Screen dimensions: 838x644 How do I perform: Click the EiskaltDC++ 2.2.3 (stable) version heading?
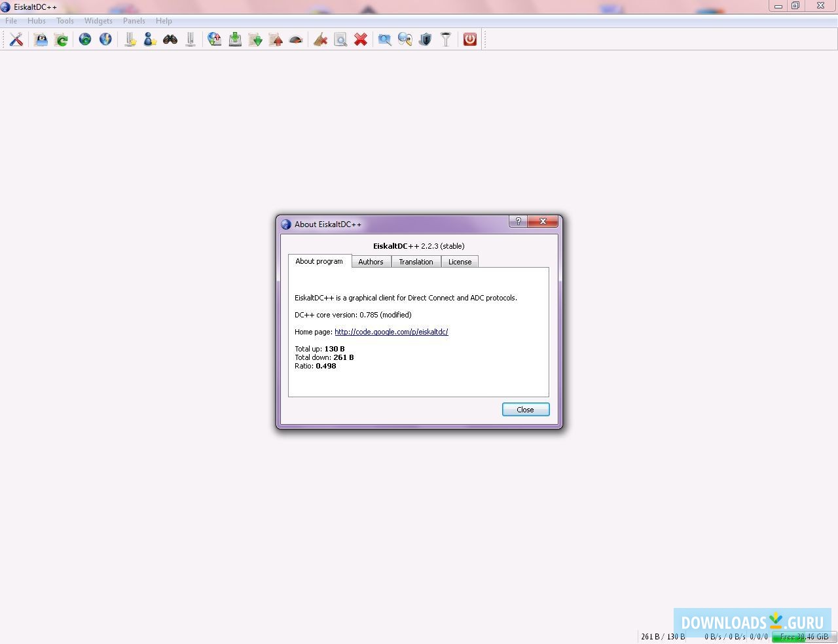pos(419,246)
